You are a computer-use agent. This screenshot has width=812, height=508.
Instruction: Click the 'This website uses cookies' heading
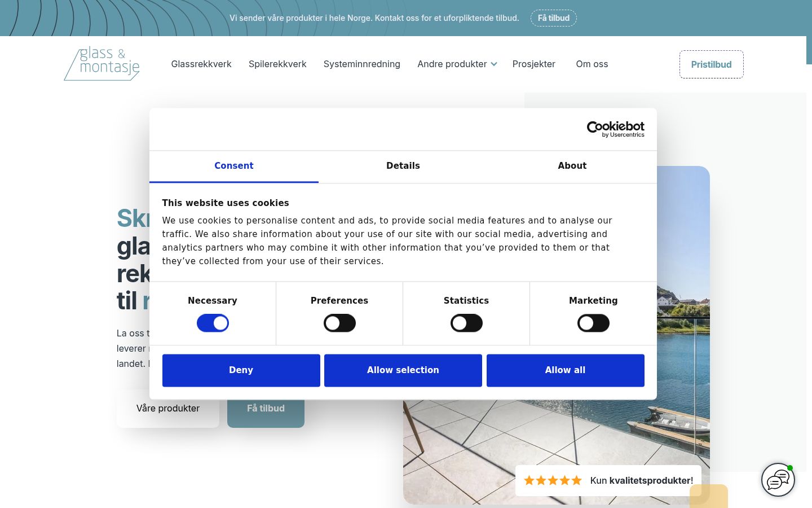pos(226,203)
